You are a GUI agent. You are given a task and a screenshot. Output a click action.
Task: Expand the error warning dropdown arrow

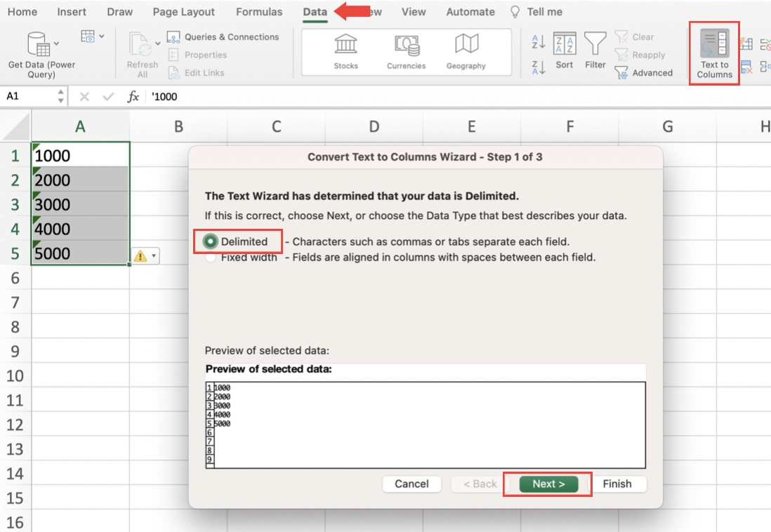pyautogui.click(x=154, y=256)
